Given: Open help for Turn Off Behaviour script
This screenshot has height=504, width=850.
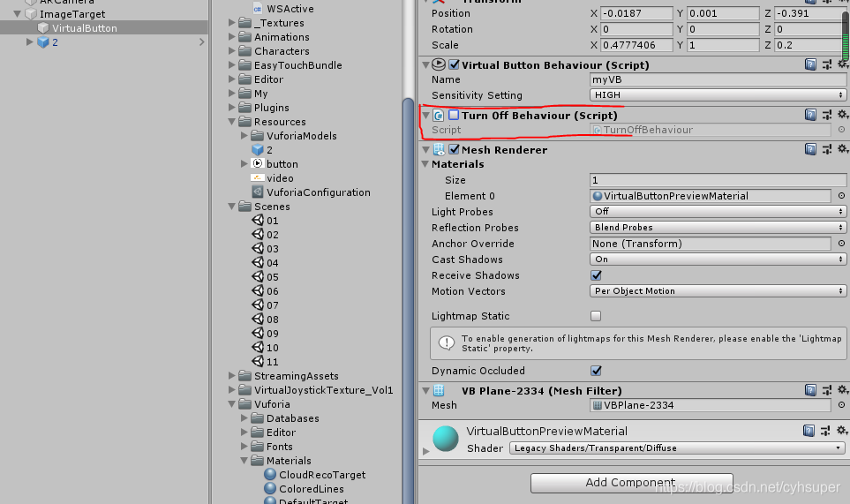Looking at the screenshot, I should point(810,115).
